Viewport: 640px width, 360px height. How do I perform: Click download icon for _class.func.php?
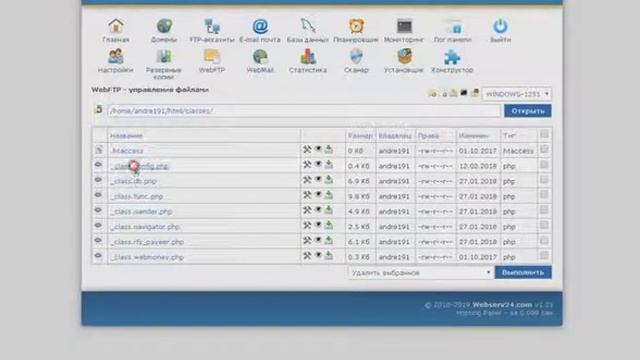(x=329, y=195)
